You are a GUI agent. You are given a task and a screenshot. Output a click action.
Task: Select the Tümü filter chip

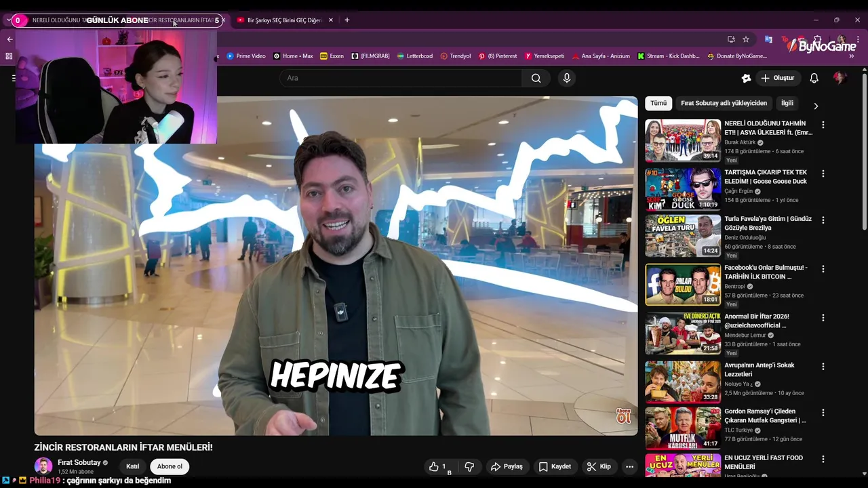pyautogui.click(x=658, y=103)
